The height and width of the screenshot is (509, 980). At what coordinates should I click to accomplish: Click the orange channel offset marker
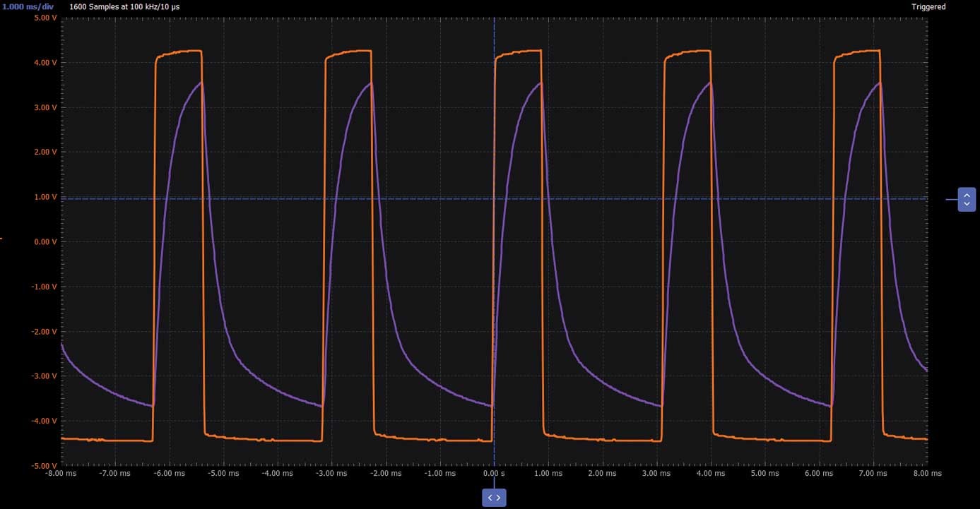click(x=1, y=239)
